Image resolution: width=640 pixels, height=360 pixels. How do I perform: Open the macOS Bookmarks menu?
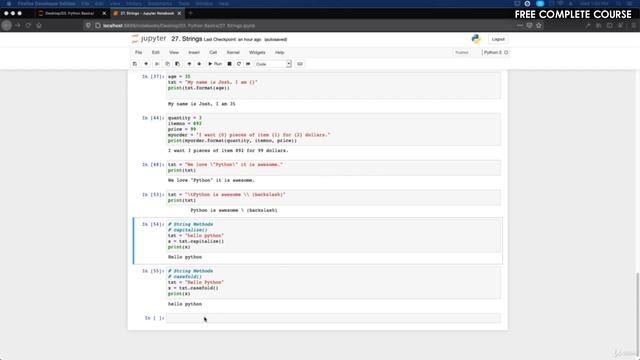pyautogui.click(x=160, y=3)
